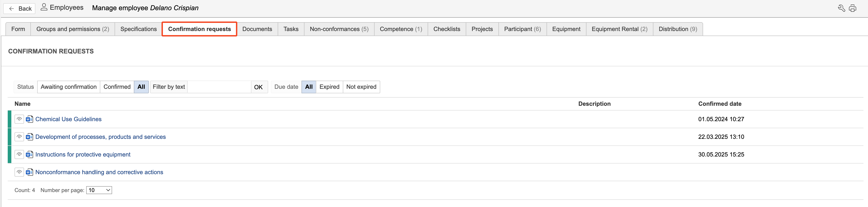The width and height of the screenshot is (868, 207).
Task: Switch to the Documents tab
Action: pos(257,29)
